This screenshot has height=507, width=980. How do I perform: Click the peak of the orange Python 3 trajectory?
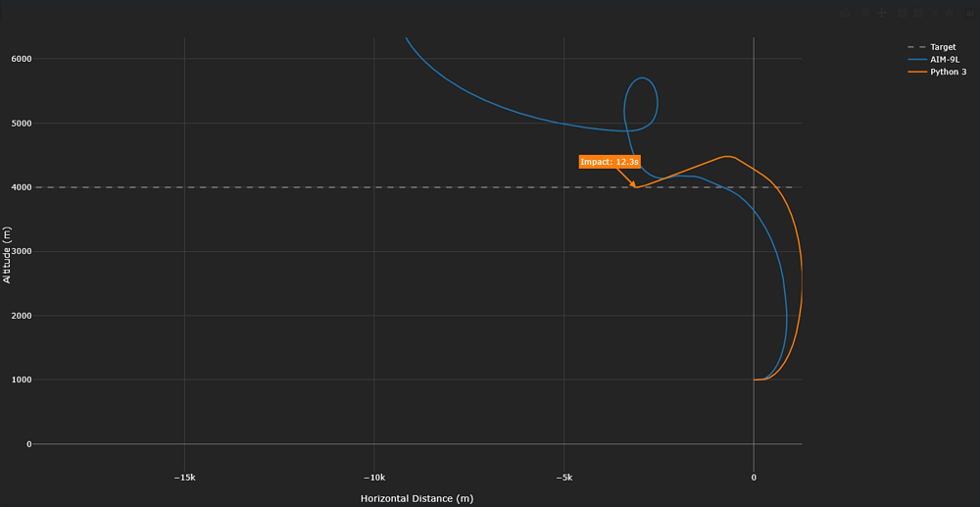727,156
